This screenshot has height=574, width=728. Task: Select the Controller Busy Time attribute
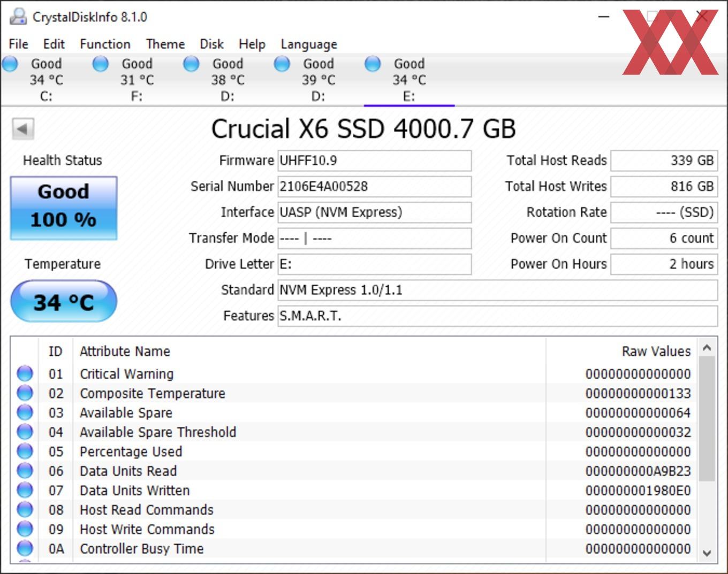tap(354, 549)
